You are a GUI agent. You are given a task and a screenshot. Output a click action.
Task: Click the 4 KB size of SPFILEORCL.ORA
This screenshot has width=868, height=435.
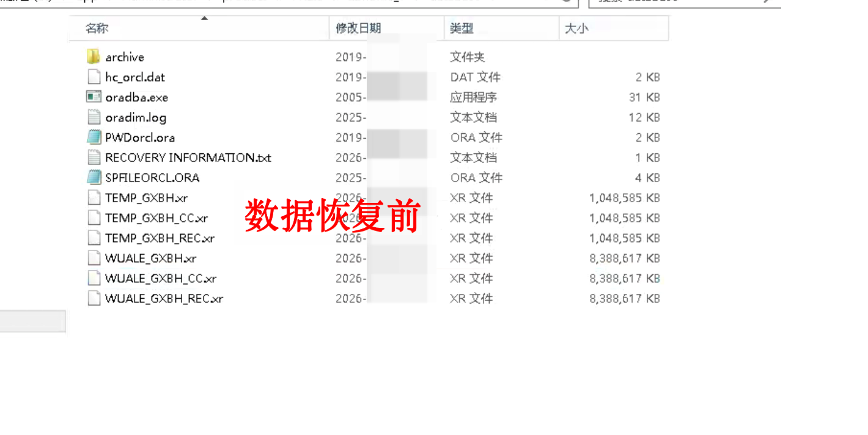(x=647, y=178)
